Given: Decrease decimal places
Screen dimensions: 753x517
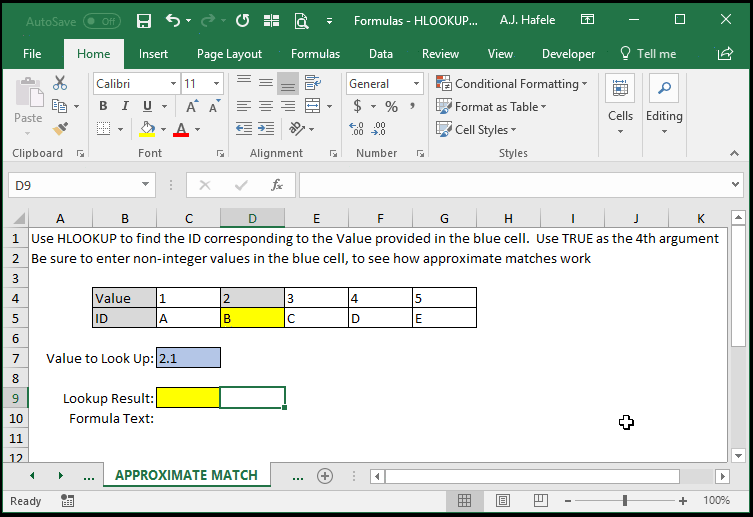Looking at the screenshot, I should click(378, 129).
